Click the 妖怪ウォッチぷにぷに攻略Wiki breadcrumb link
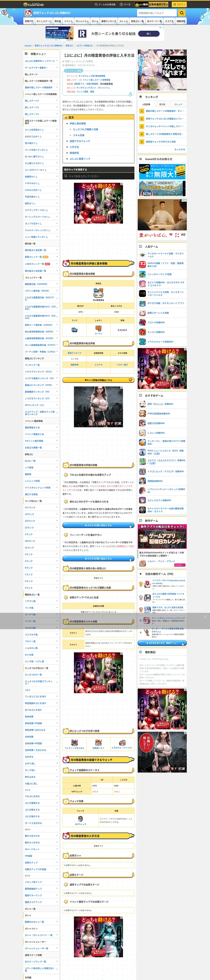Image resolution: width=210 pixels, height=980 pixels. pyautogui.click(x=48, y=46)
